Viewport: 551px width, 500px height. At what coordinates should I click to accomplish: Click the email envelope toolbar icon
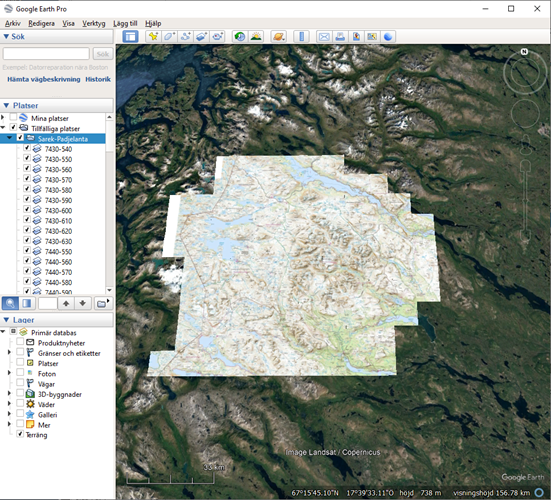click(x=324, y=37)
